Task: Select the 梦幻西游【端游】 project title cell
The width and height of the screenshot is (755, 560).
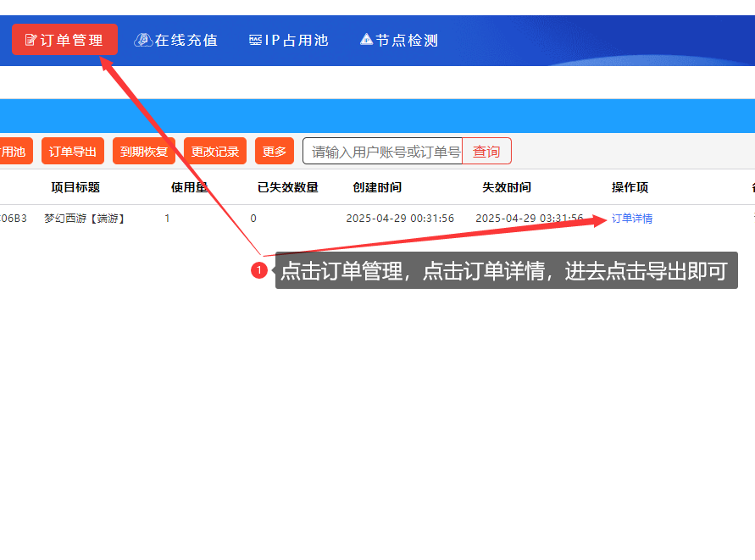Action: coord(85,219)
